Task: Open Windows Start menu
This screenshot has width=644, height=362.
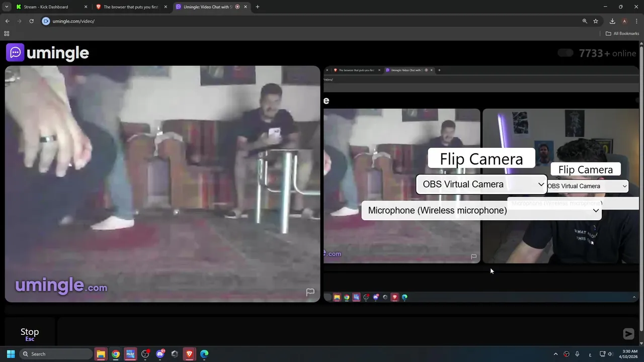Action: pyautogui.click(x=11, y=354)
